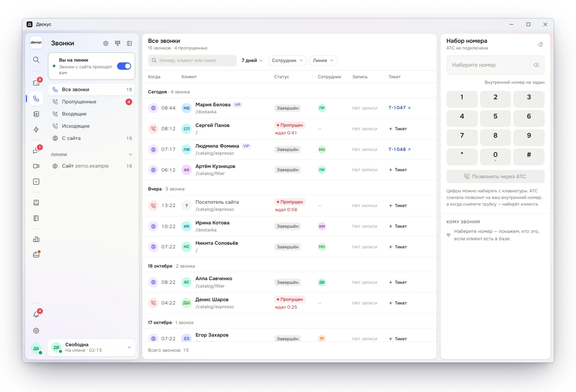Create ticket for Ирина Котова call

398,226
